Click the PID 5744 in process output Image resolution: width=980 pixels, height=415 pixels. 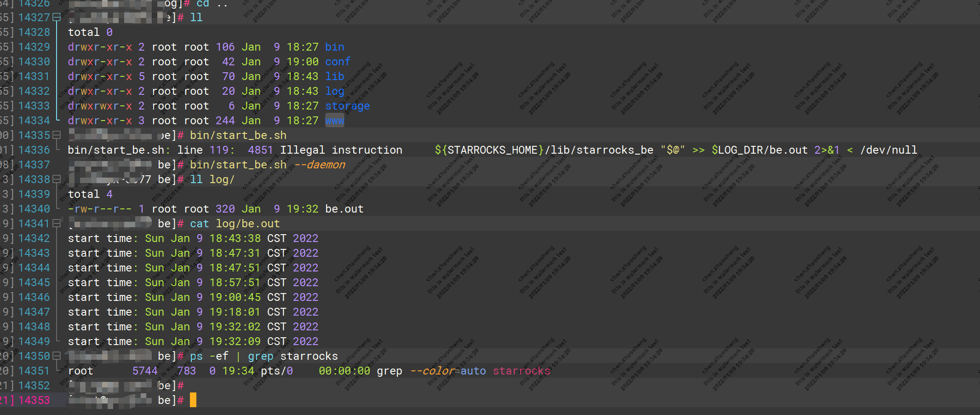pyautogui.click(x=145, y=371)
